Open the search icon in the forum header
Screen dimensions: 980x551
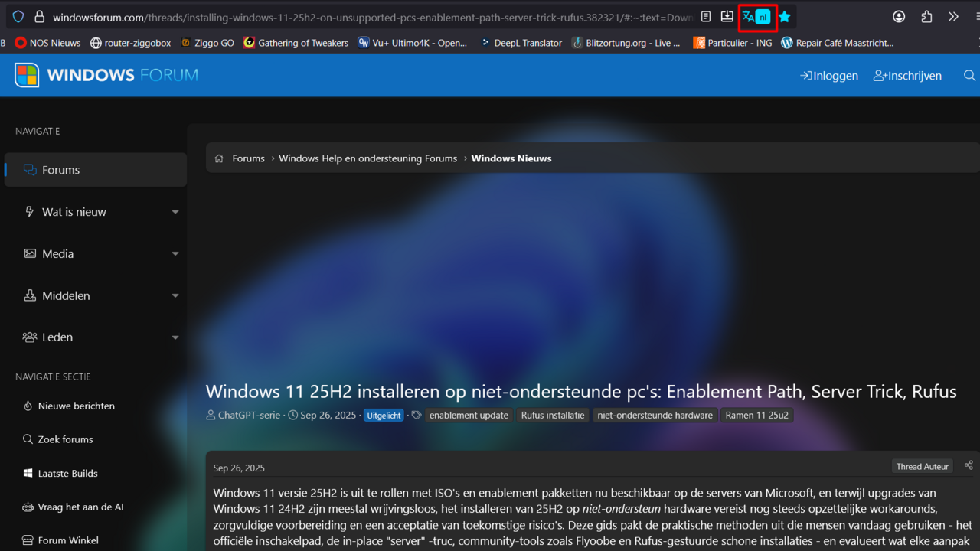[x=969, y=75]
